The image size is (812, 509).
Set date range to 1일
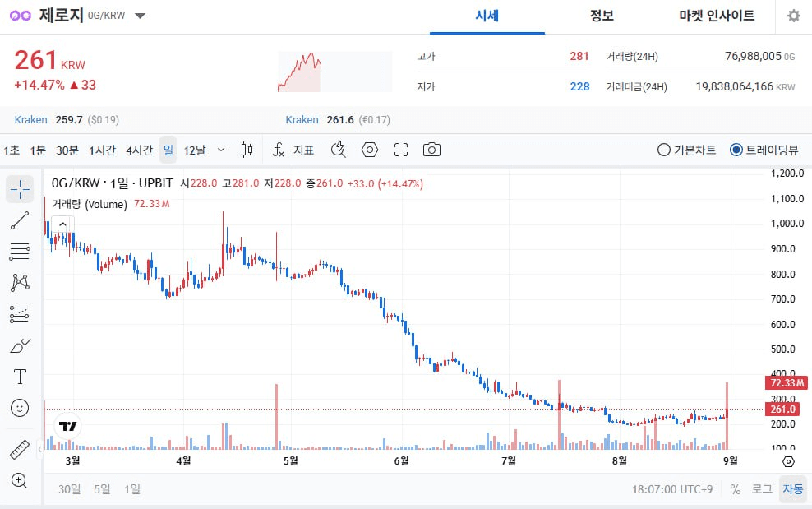pos(132,488)
